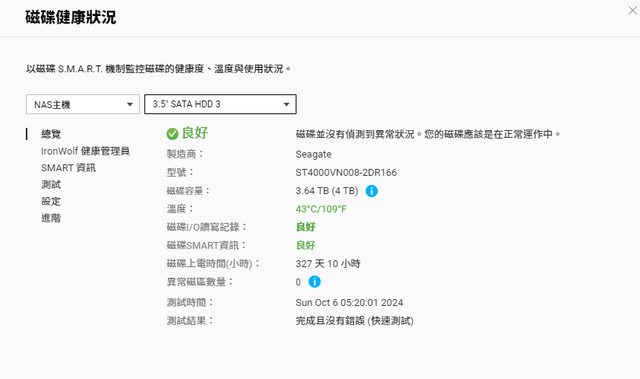Open the NAS主機 dropdown

click(x=83, y=104)
